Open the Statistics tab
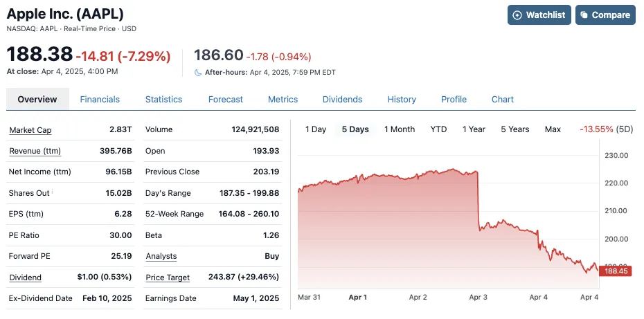The width and height of the screenshot is (644, 319). 163,99
